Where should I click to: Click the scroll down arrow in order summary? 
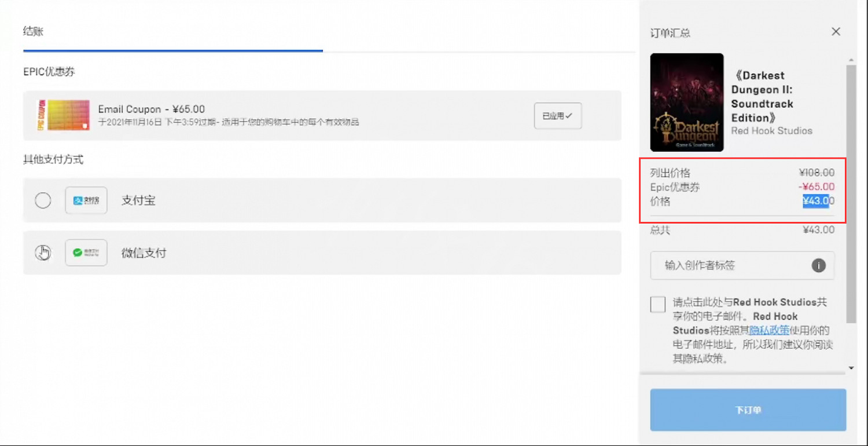point(851,368)
